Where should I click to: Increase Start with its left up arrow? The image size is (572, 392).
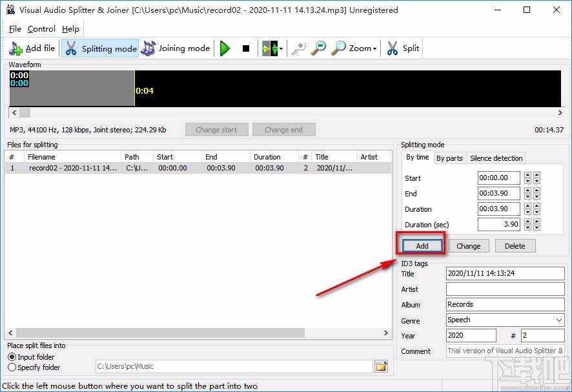coord(527,175)
